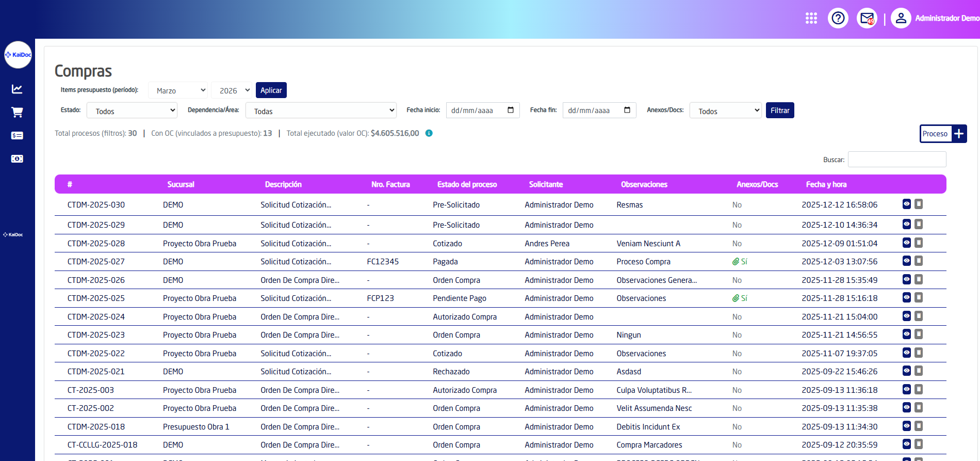This screenshot has width=980, height=461.
Task: Expand the Dependencia/Área dropdown
Action: 321,111
